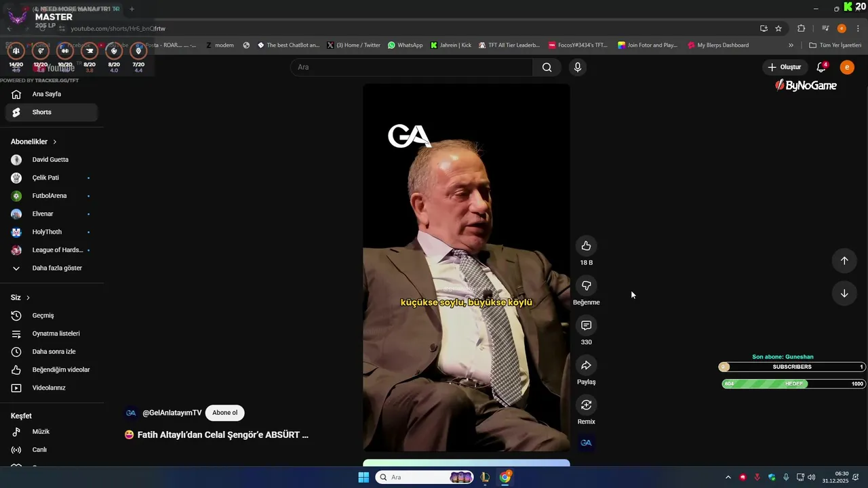
Task: Open League of Legends taskbar icon
Action: [x=485, y=477]
